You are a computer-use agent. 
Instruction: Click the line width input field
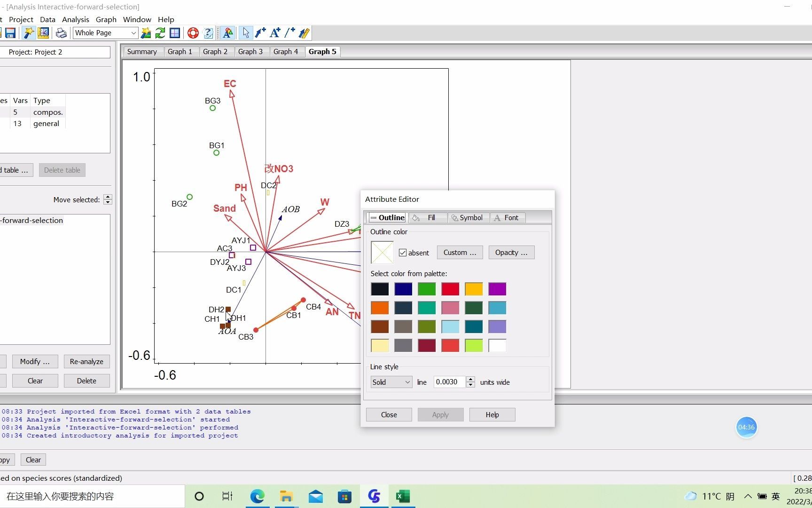point(449,382)
